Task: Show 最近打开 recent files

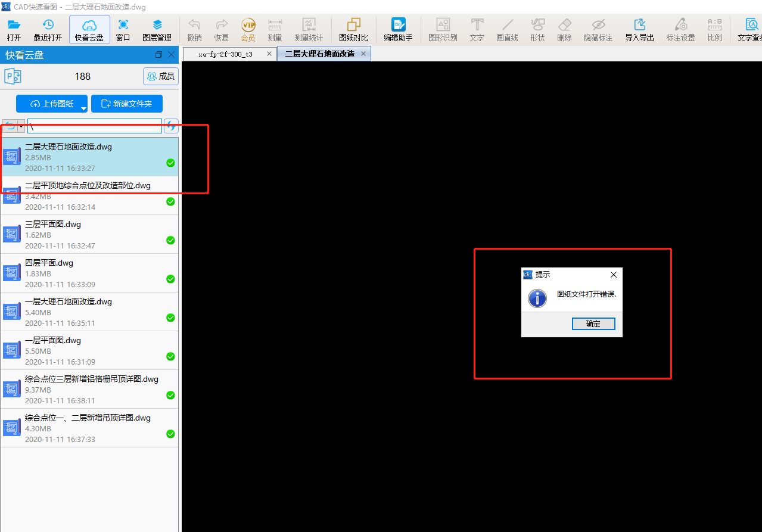Action: click(x=48, y=30)
